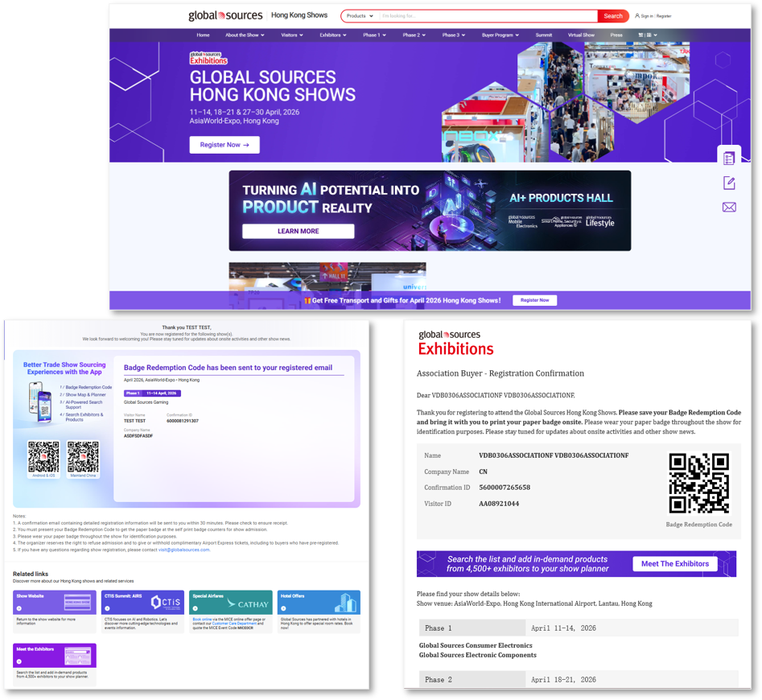Expand the Buyer Program dropdown
762x700 pixels.
click(x=500, y=35)
